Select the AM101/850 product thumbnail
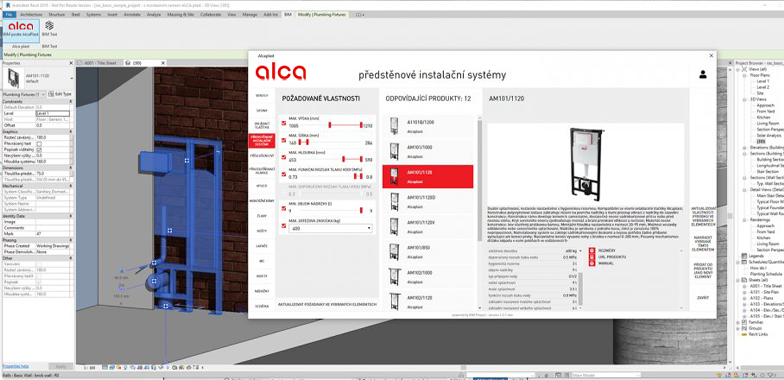Screen dimensions: 784x380 tap(394, 252)
